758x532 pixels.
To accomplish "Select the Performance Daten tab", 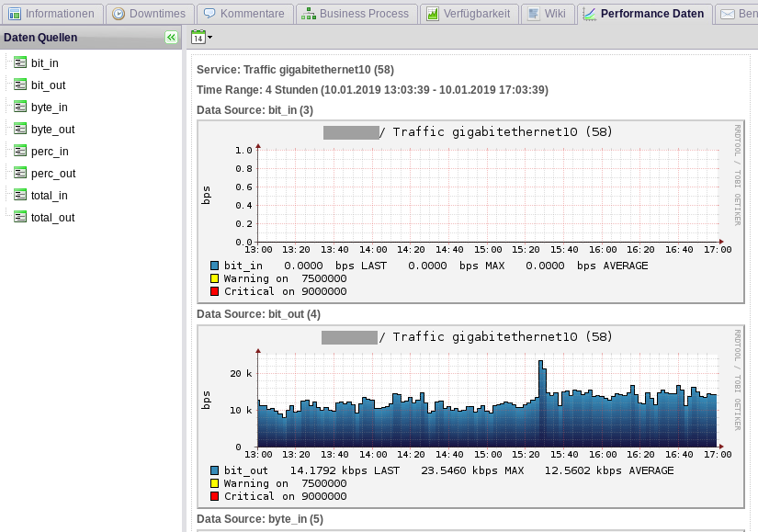I will click(x=644, y=14).
